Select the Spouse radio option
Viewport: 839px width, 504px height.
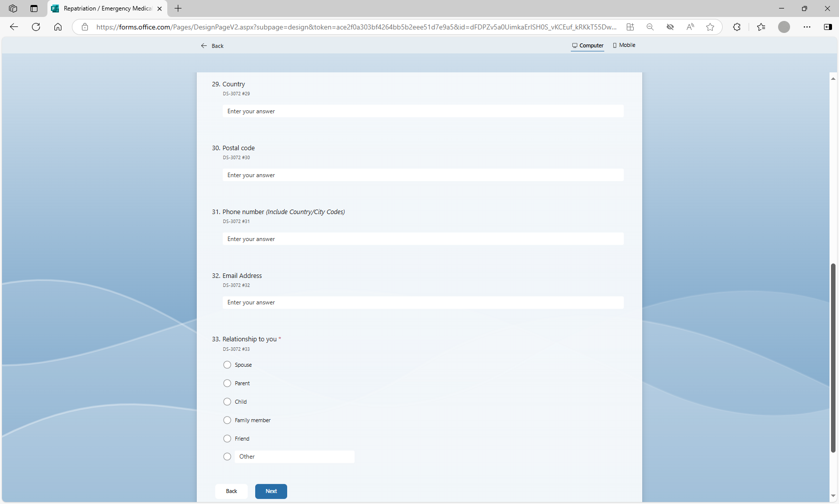(227, 365)
